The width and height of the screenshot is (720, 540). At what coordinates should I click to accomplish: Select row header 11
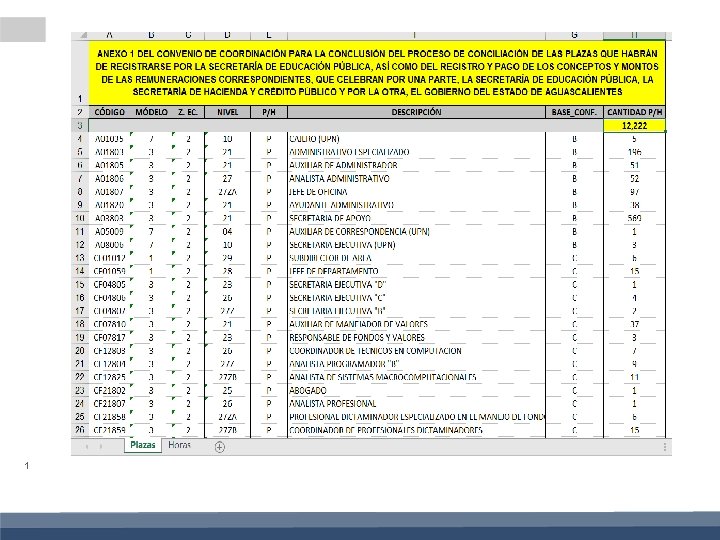(80, 231)
